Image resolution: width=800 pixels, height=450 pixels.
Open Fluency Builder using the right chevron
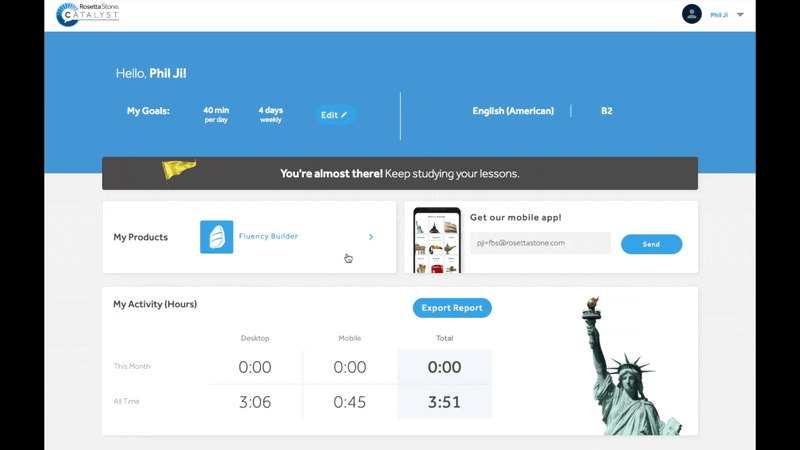[371, 237]
